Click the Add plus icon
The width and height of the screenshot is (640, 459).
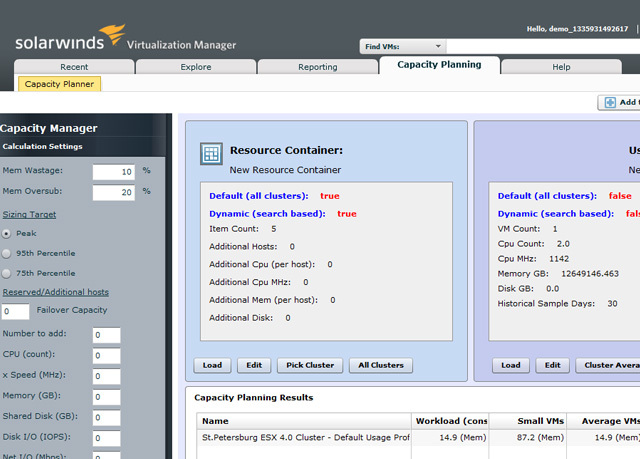(x=610, y=102)
